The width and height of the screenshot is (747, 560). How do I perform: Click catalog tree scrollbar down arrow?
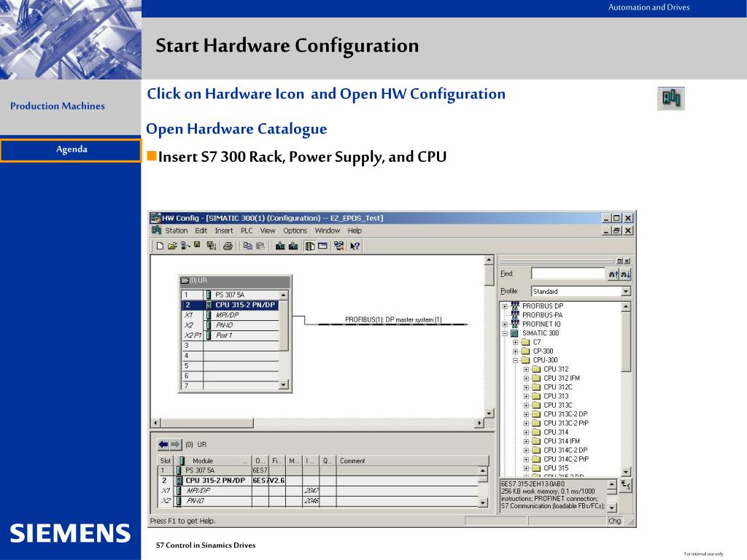[x=626, y=472]
